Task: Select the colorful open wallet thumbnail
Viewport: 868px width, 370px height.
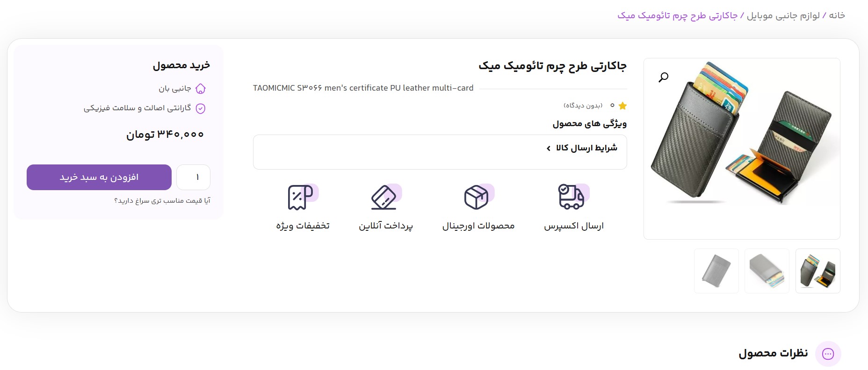Action: coord(818,271)
